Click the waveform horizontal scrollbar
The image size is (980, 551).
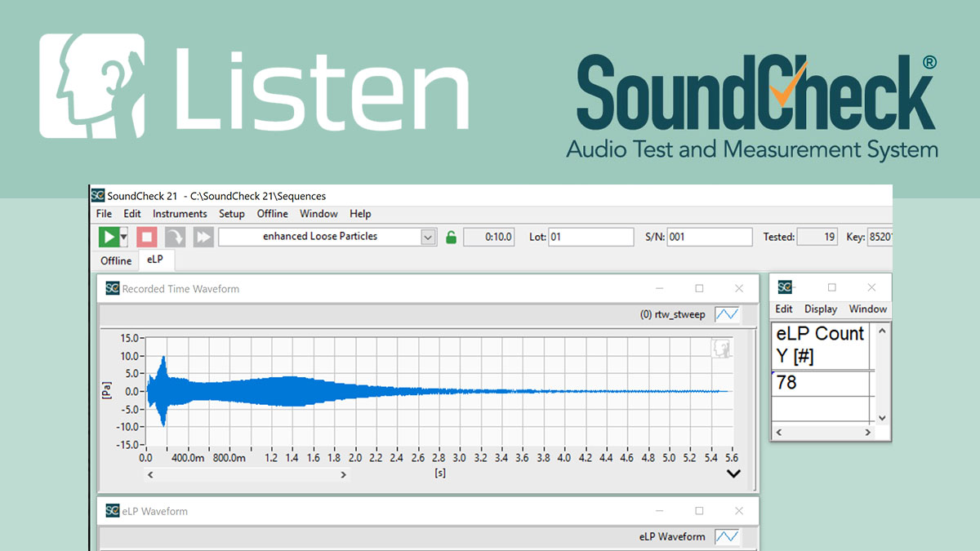[247, 473]
